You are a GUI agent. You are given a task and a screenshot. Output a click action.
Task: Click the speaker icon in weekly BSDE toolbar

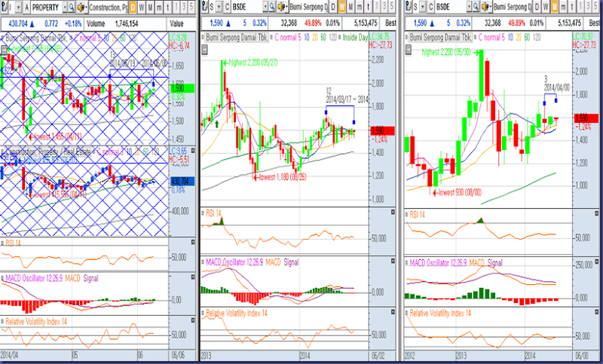(282, 8)
